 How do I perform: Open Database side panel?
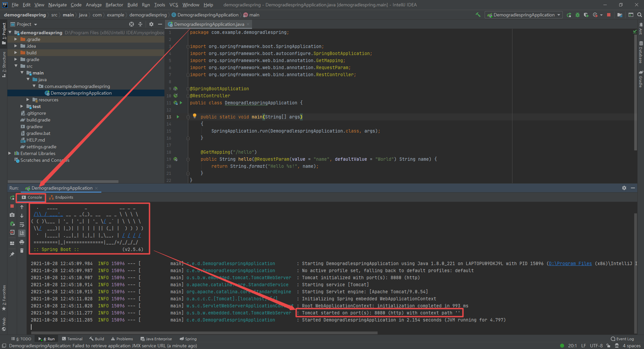point(641,53)
